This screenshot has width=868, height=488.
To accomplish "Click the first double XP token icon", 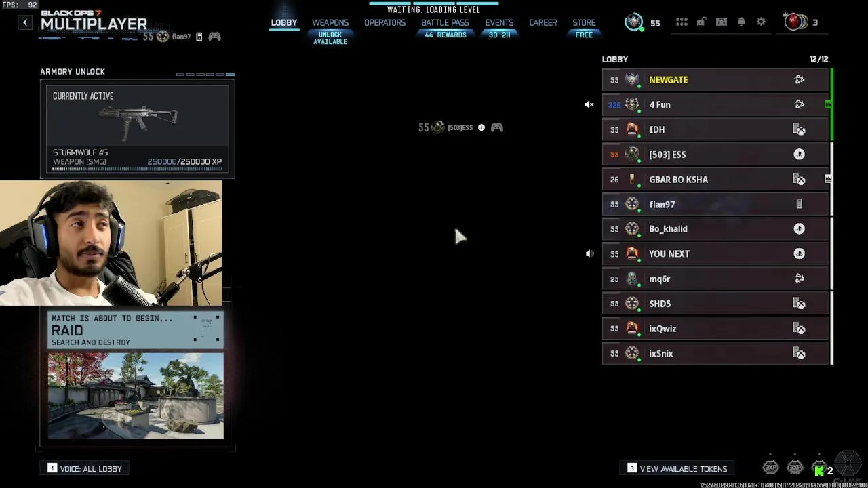I will (770, 467).
